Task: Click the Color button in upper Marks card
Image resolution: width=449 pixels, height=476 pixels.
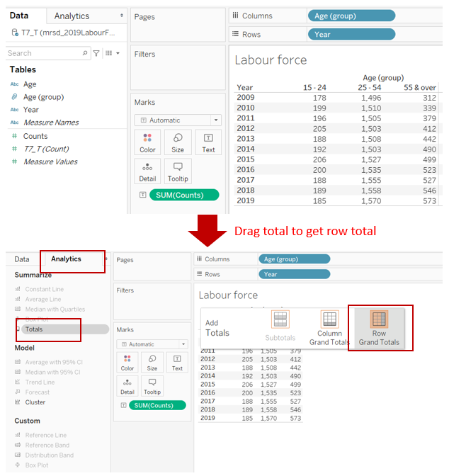Action: pos(147,143)
